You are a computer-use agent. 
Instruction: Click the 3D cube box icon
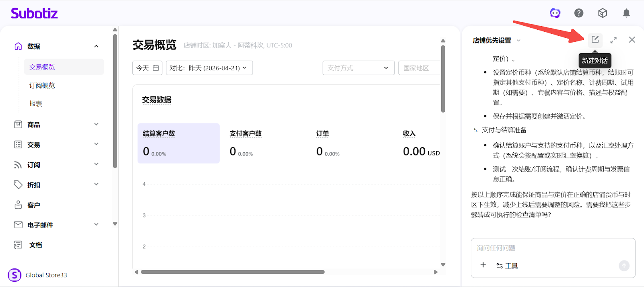603,13
